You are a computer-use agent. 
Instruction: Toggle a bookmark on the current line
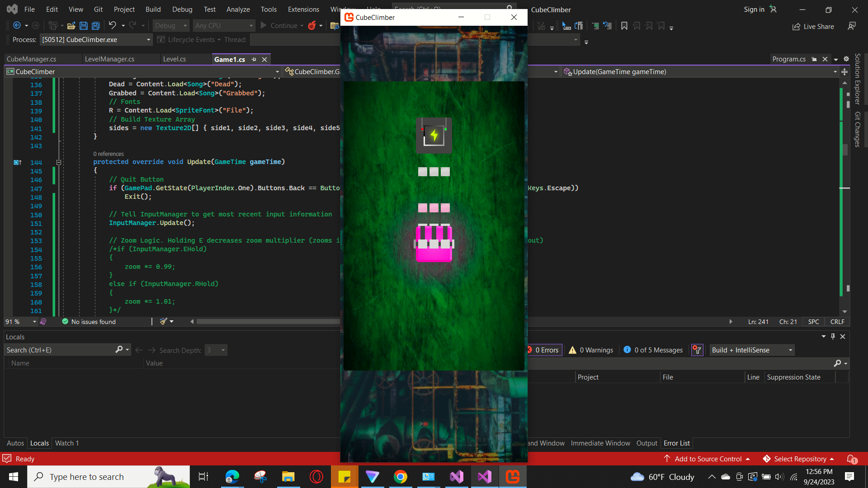(x=624, y=26)
